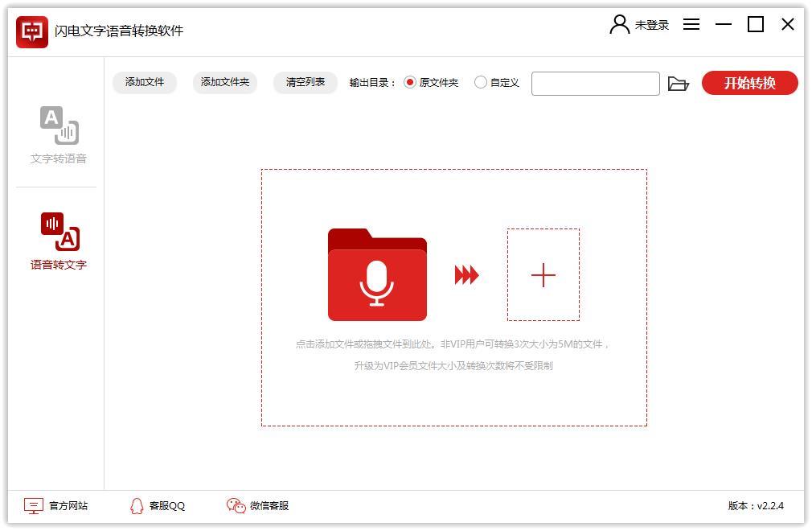The width and height of the screenshot is (812, 531).
Task: Open the hamburger menu
Action: coord(691,24)
